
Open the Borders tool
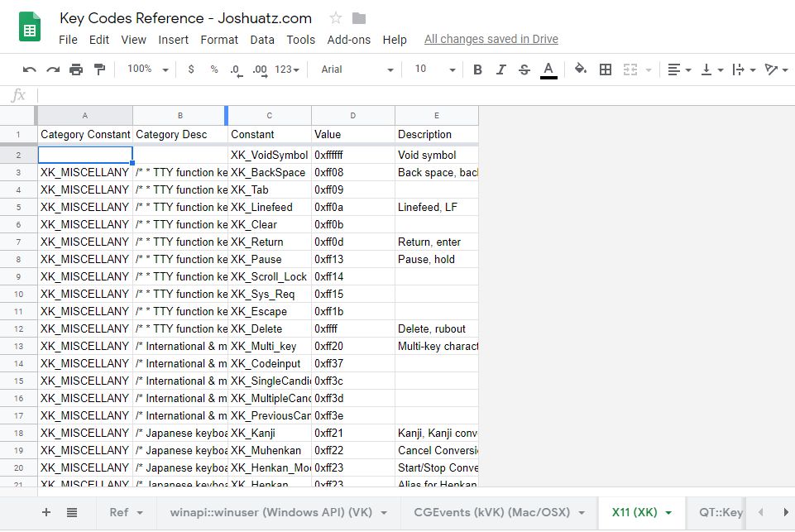pyautogui.click(x=606, y=69)
